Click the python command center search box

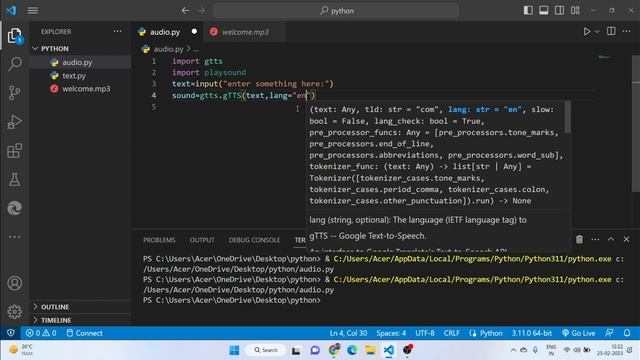coord(336,11)
